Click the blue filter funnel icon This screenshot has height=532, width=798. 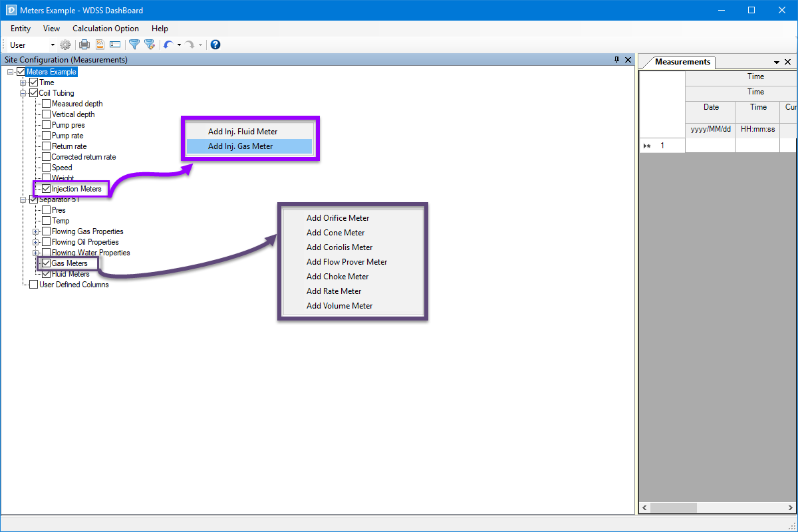(x=134, y=45)
